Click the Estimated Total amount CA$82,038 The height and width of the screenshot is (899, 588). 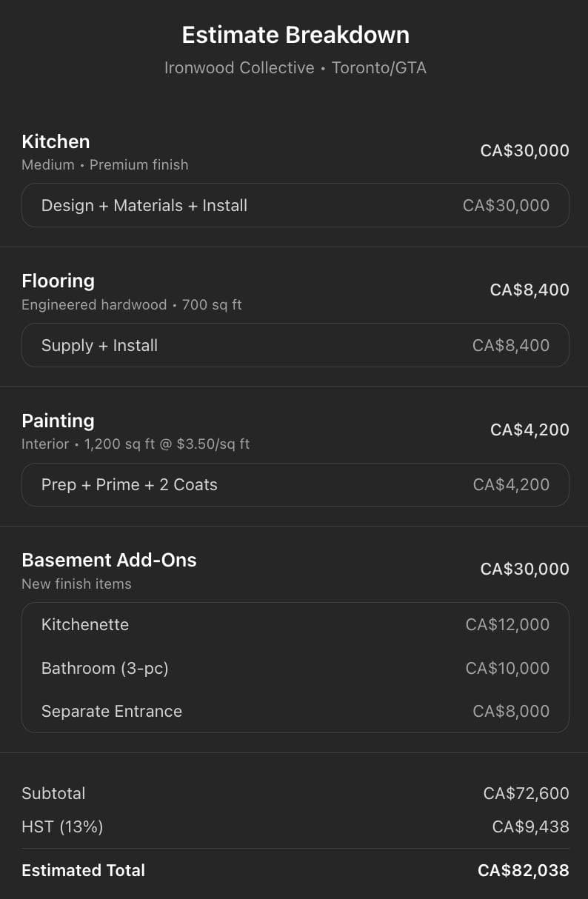coord(523,870)
